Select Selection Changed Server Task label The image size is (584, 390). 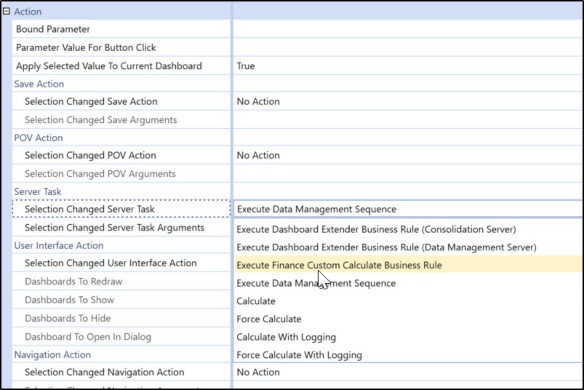tap(89, 209)
